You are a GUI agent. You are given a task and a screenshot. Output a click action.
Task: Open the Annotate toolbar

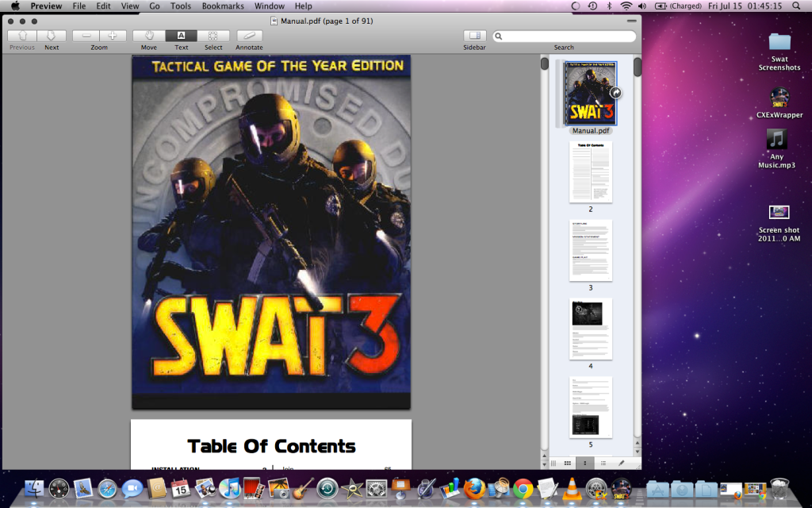pyautogui.click(x=249, y=36)
